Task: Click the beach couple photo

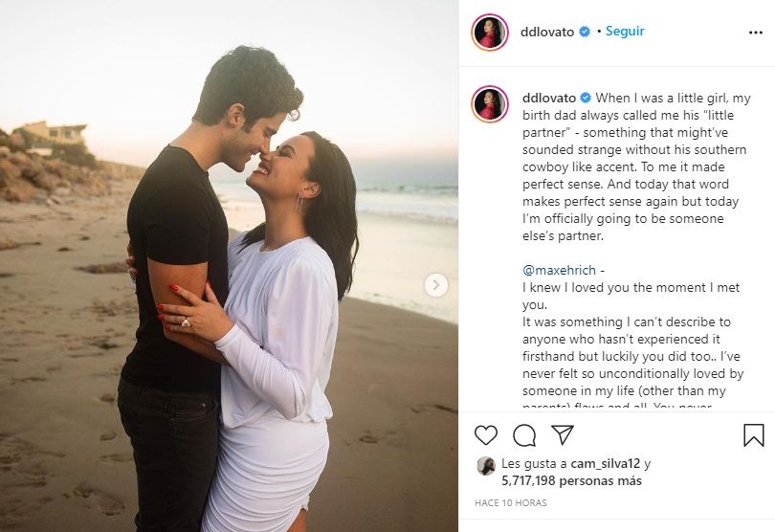Action: 229,266
